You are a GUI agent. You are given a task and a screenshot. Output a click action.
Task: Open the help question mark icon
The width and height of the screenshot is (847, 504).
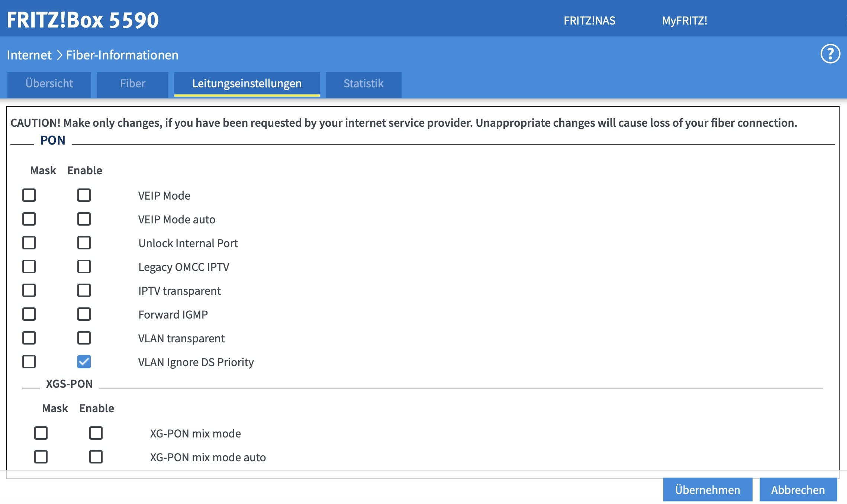[830, 54]
